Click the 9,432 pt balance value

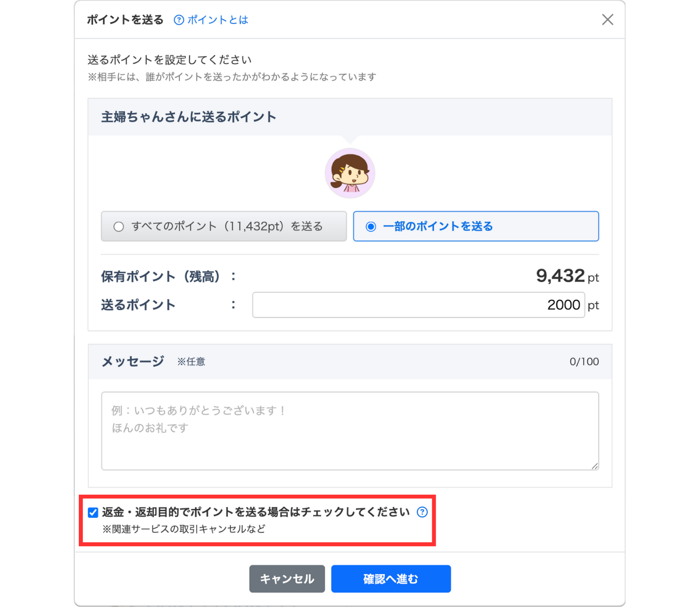click(560, 276)
